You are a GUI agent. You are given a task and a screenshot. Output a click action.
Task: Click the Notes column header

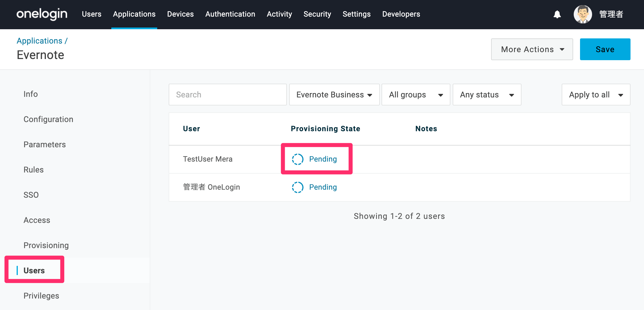pos(426,129)
